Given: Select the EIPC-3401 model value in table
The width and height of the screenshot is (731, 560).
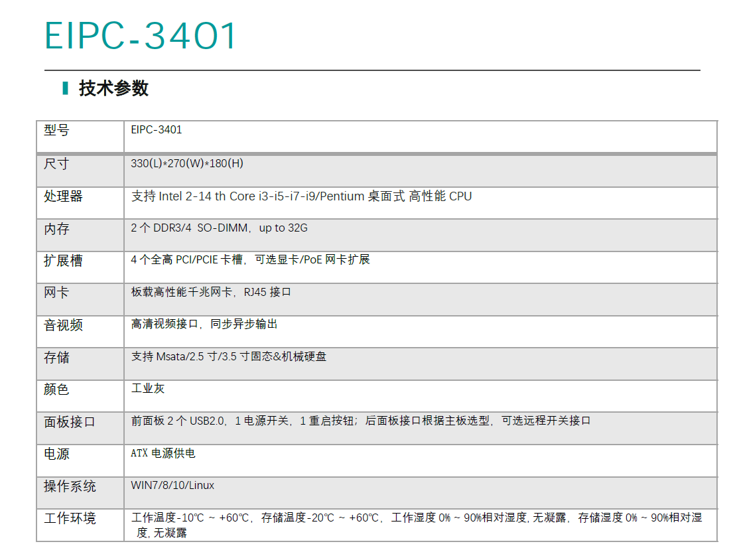Looking at the screenshot, I should (157, 130).
